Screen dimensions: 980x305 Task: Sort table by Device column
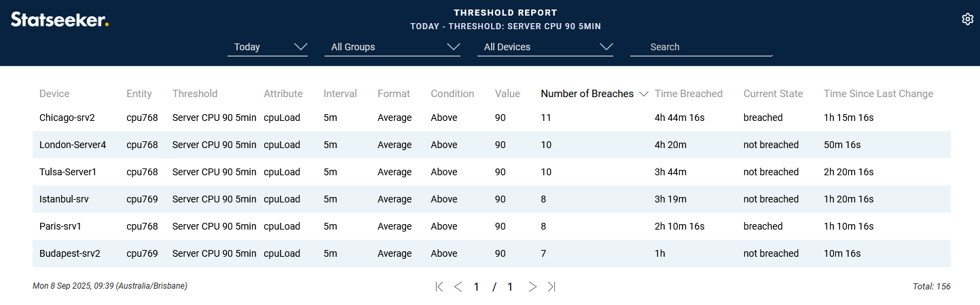coord(54,94)
